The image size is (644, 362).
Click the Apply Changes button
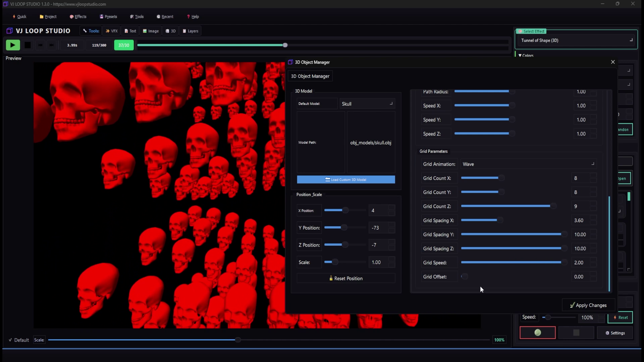click(588, 305)
